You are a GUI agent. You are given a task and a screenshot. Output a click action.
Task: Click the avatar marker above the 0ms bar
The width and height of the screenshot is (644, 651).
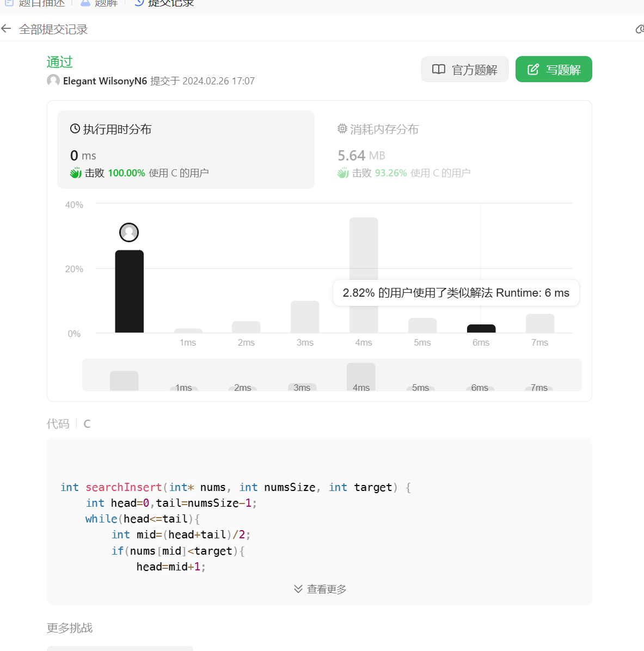click(129, 232)
